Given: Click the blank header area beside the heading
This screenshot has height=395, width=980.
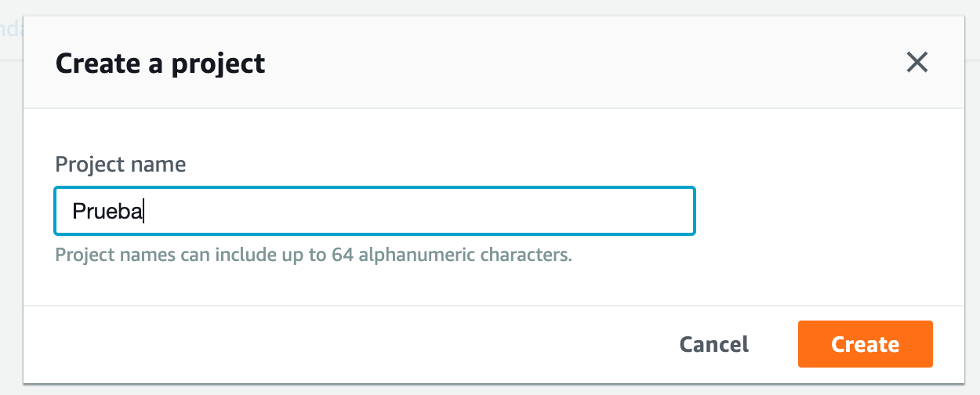Looking at the screenshot, I should [549, 63].
